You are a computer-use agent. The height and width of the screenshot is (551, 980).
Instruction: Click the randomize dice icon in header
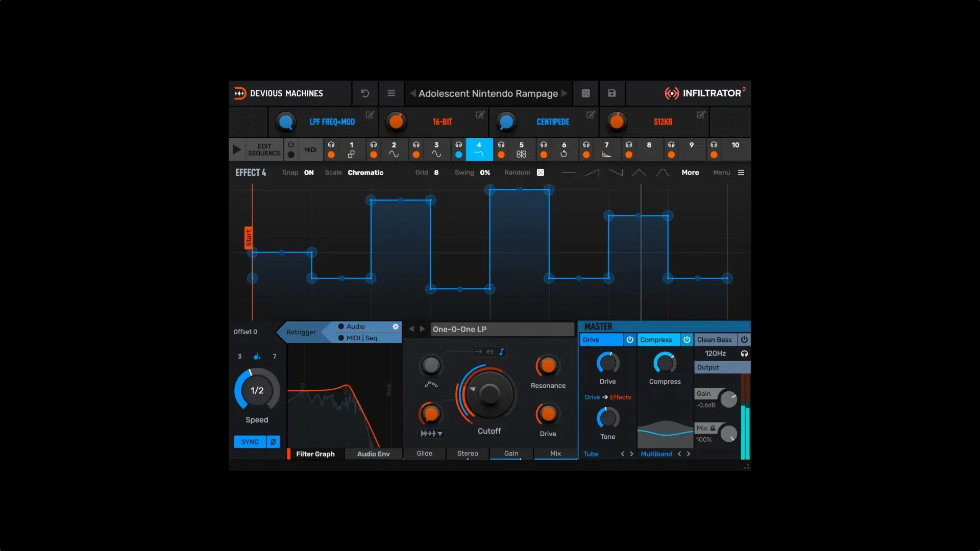coord(585,93)
